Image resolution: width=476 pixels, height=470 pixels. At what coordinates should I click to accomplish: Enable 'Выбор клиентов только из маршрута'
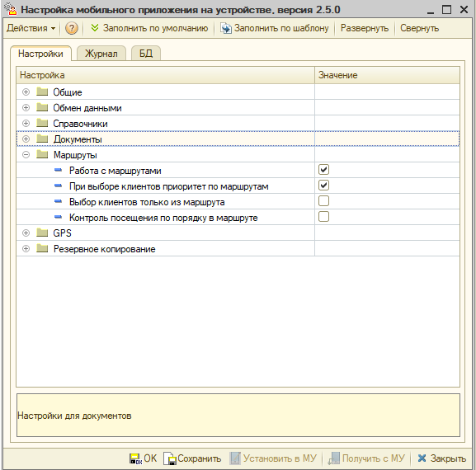tap(323, 201)
